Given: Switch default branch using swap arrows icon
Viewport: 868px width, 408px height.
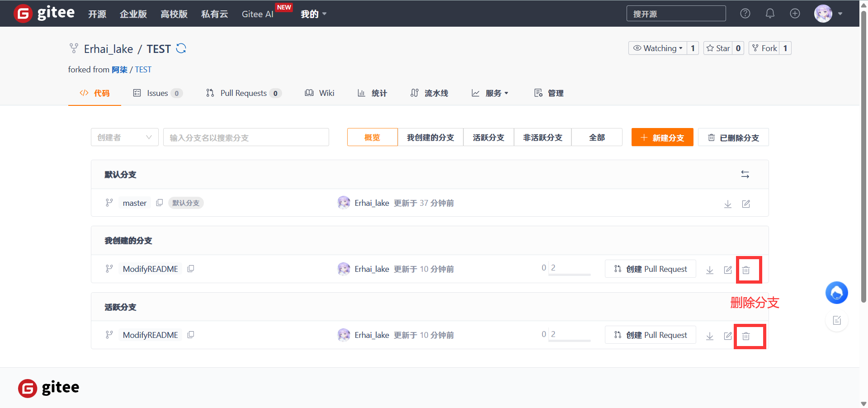Looking at the screenshot, I should (x=745, y=175).
